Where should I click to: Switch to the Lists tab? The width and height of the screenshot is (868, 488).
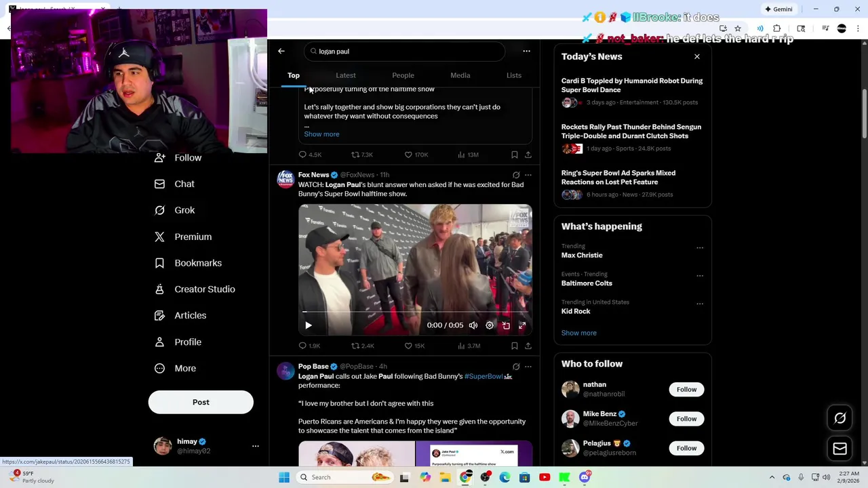click(514, 75)
